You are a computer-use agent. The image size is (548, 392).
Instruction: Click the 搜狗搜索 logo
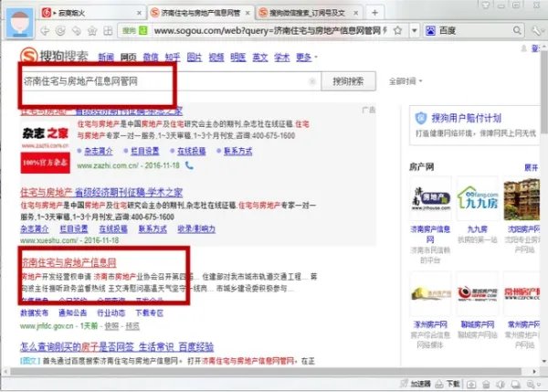pos(54,56)
